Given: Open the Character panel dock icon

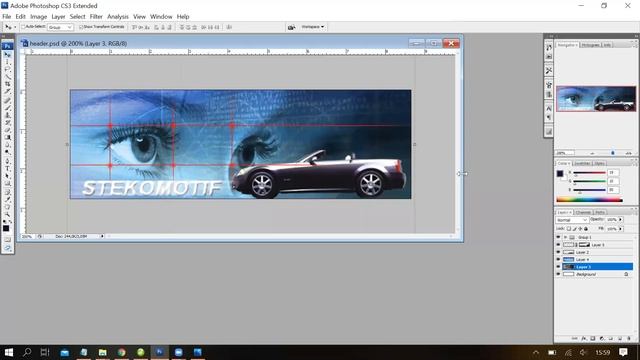Looking at the screenshot, I should point(549,109).
